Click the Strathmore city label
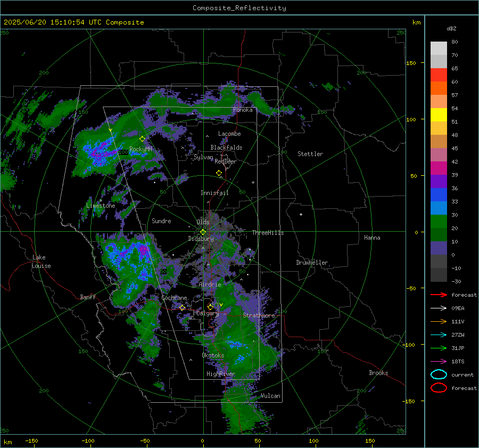This screenshot has width=479, height=448. [x=259, y=315]
